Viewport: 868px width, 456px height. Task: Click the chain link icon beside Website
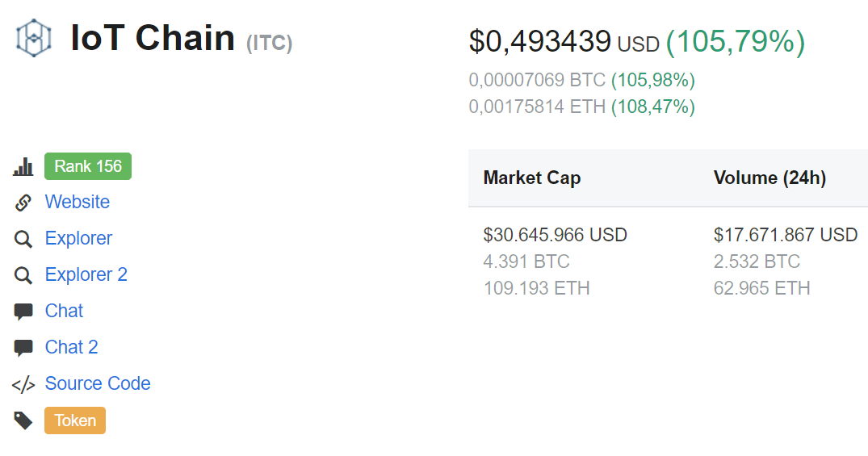click(23, 203)
